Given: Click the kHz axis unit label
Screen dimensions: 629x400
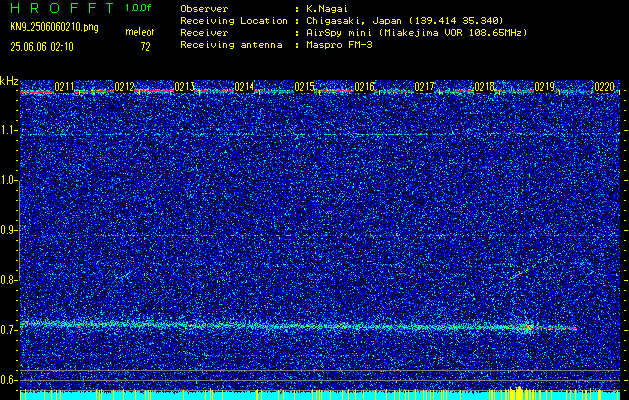Looking at the screenshot, I should coord(9,81).
